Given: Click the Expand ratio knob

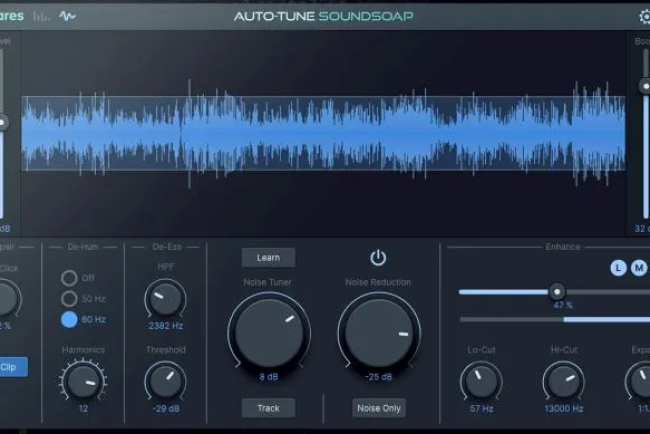Looking at the screenshot, I should 640,382.
